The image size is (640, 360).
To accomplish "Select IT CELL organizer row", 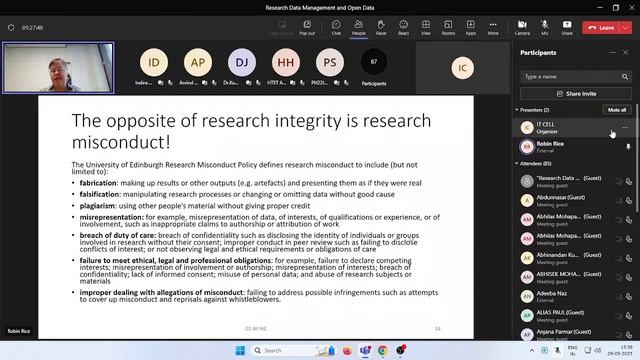I will (575, 128).
